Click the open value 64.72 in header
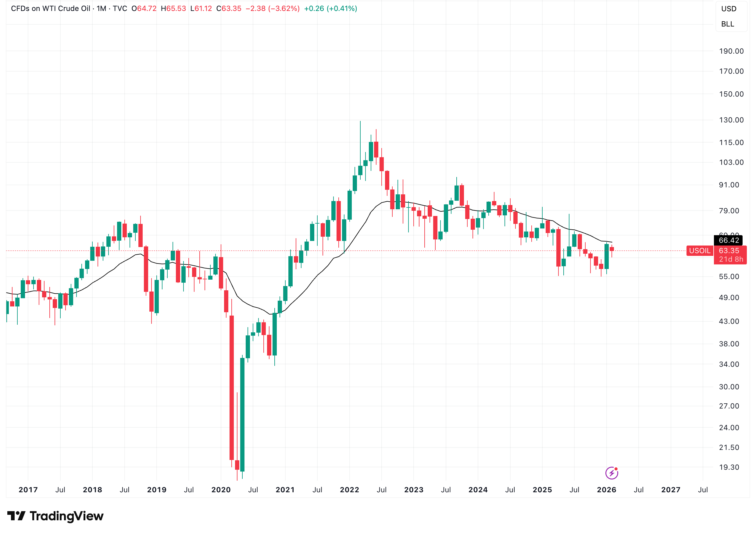Viewport: 756px width, 534px height. [147, 9]
